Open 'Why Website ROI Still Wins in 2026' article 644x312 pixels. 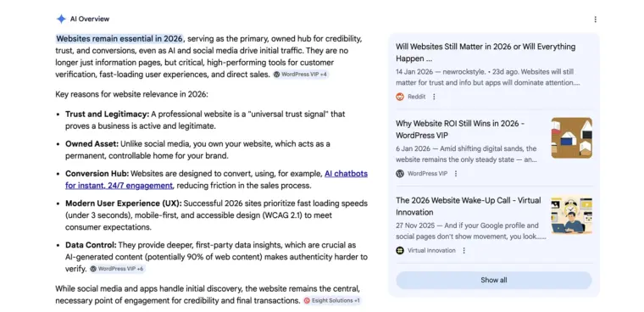pos(460,130)
